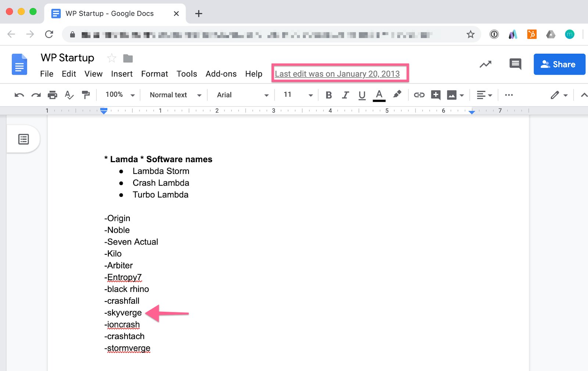Open the Add-ons menu
Image resolution: width=588 pixels, height=371 pixels.
click(221, 74)
